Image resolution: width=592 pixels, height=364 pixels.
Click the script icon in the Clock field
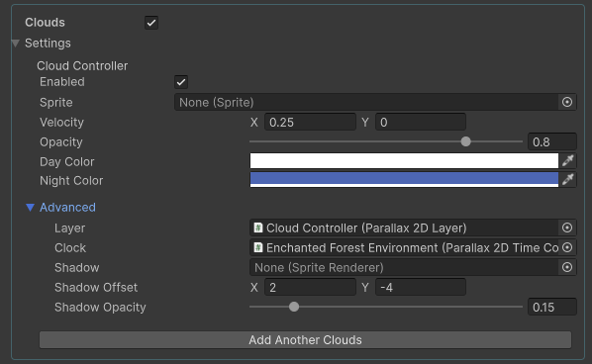click(x=258, y=247)
